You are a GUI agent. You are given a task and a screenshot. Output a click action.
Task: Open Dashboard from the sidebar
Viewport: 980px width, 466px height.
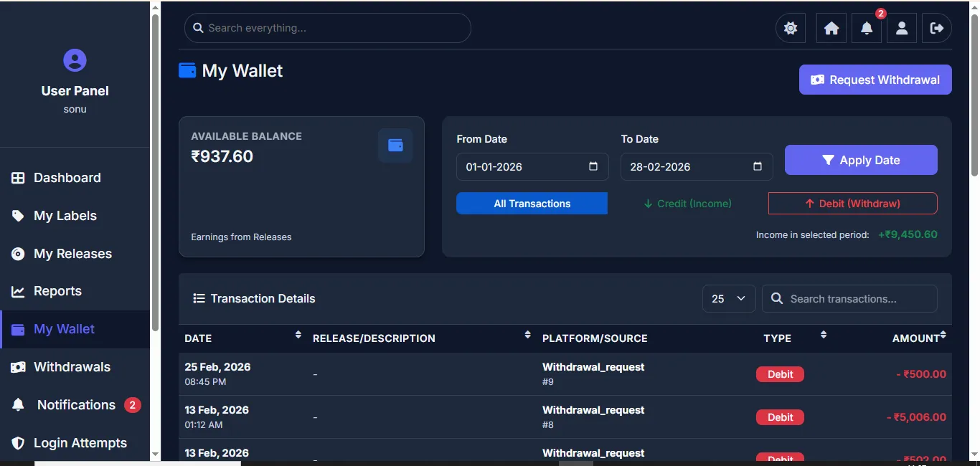click(75, 178)
